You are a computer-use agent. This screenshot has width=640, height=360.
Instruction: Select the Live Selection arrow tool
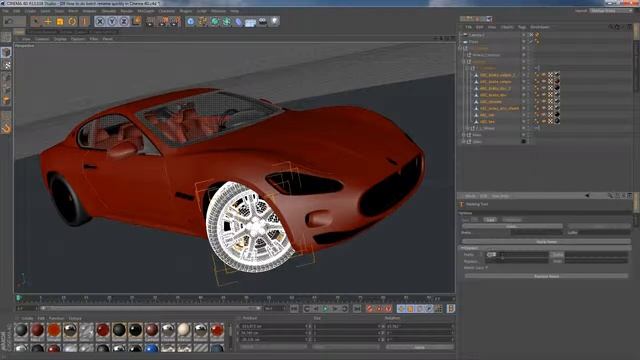36,21
